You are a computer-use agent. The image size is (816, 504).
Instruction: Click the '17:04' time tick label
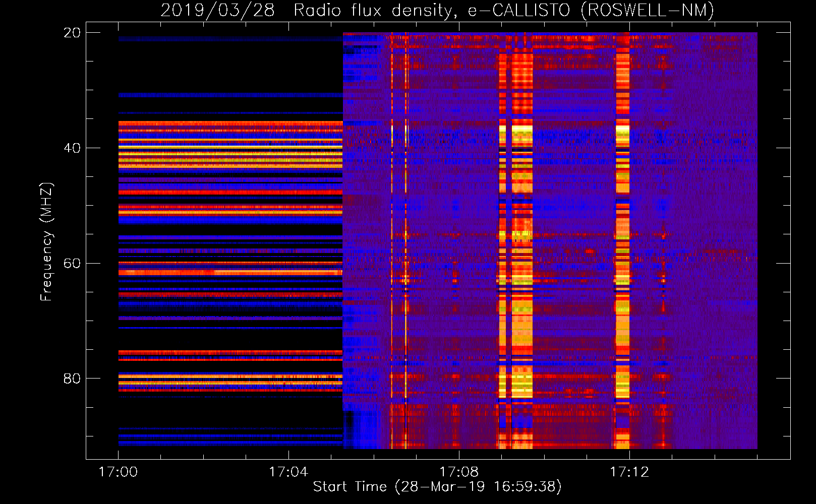(288, 472)
